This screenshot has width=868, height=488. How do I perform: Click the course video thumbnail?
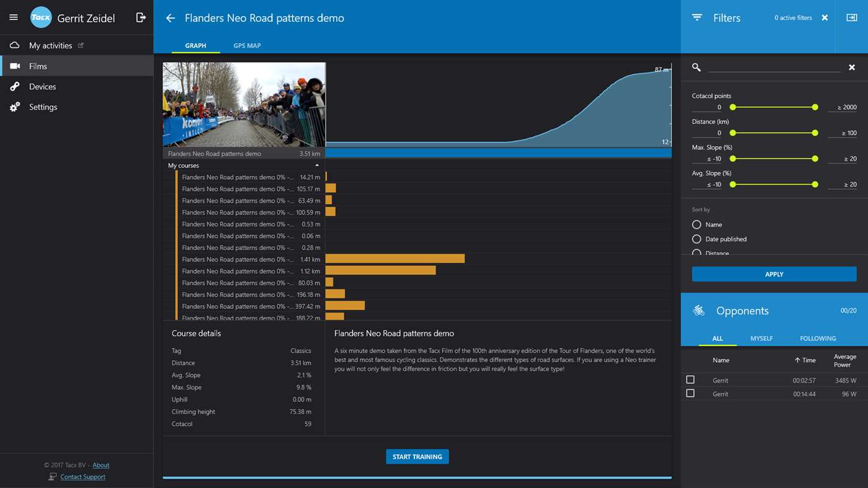point(244,104)
